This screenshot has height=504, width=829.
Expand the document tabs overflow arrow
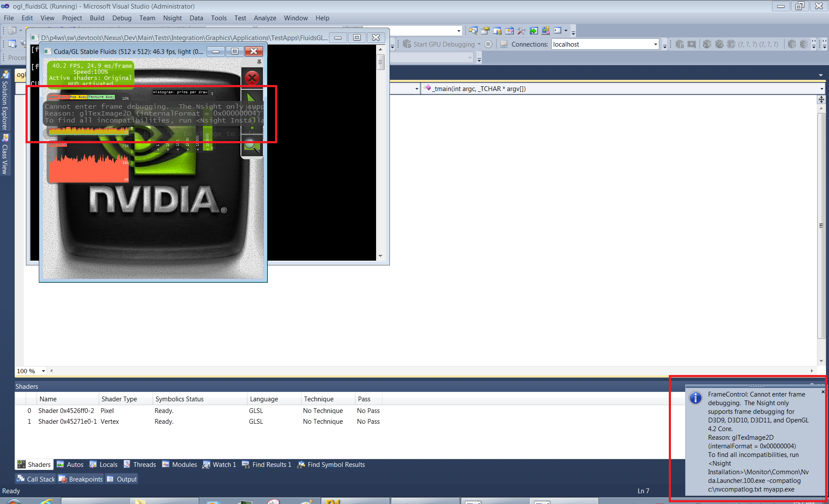(x=820, y=75)
